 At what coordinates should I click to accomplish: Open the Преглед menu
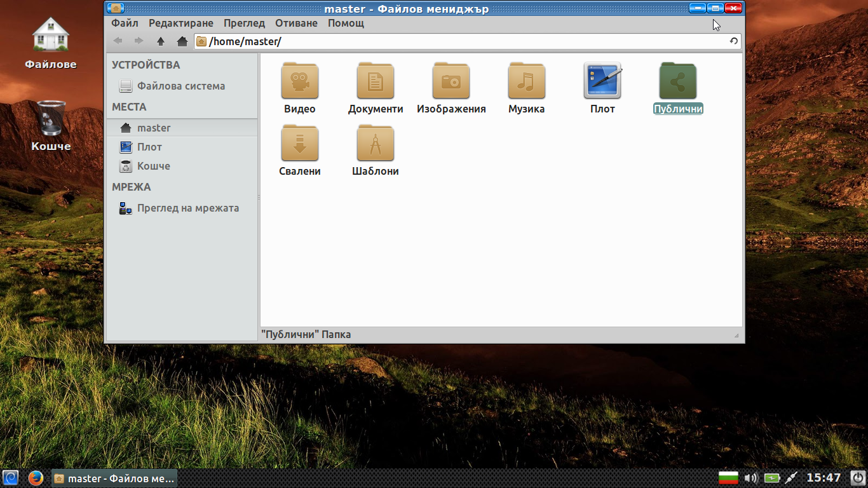tap(244, 23)
